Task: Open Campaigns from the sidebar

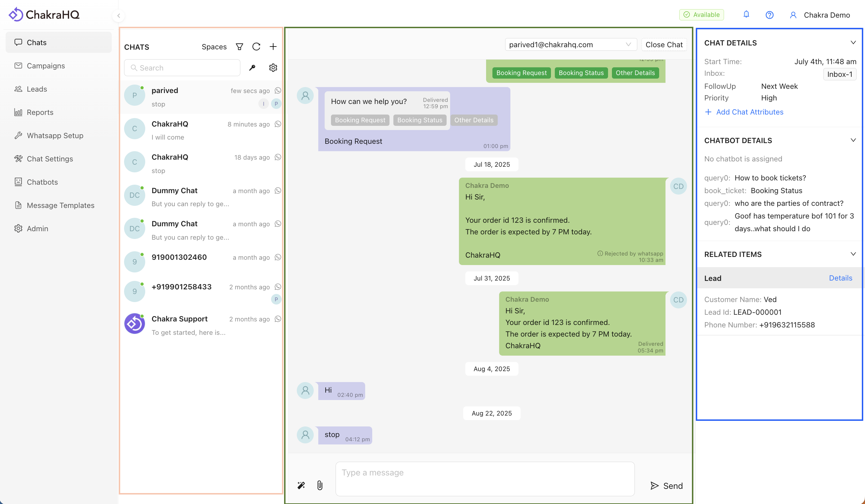Action: coord(59,66)
